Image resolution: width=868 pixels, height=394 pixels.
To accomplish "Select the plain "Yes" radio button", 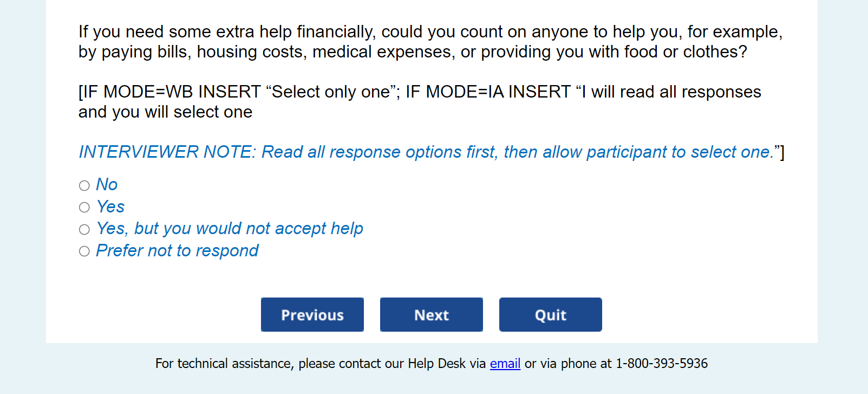I will pyautogui.click(x=84, y=208).
